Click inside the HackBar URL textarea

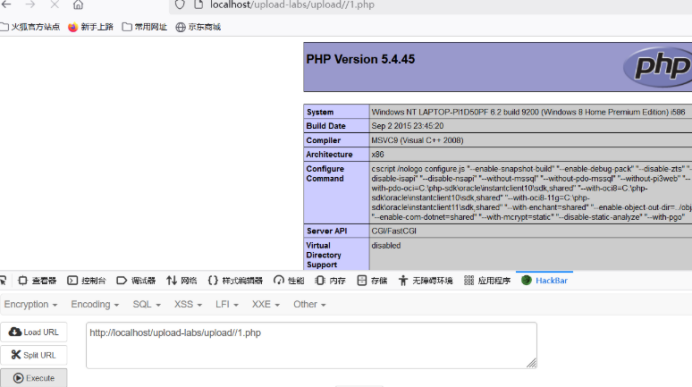coord(311,345)
